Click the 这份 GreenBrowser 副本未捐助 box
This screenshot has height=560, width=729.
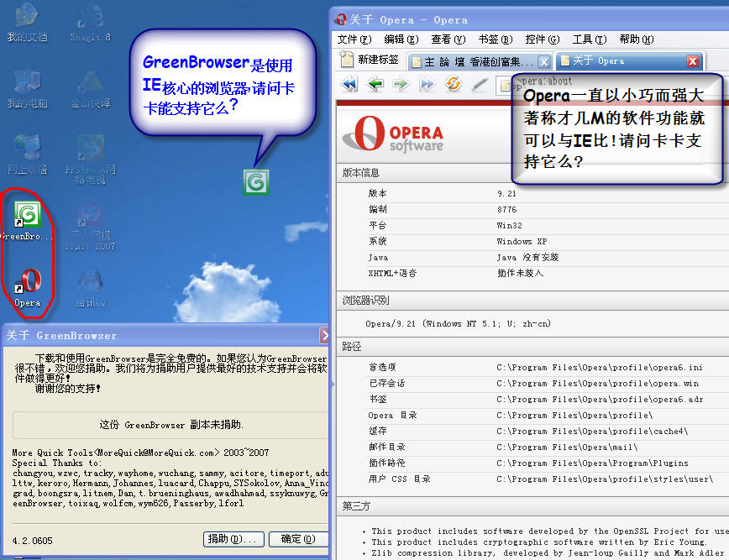[171, 425]
